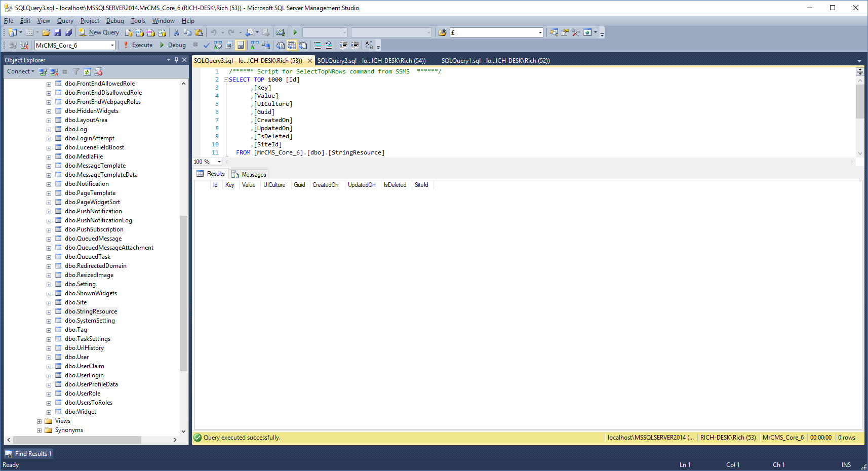Screen dimensions: 868x471
Task: Open the Query menu
Action: 65,21
